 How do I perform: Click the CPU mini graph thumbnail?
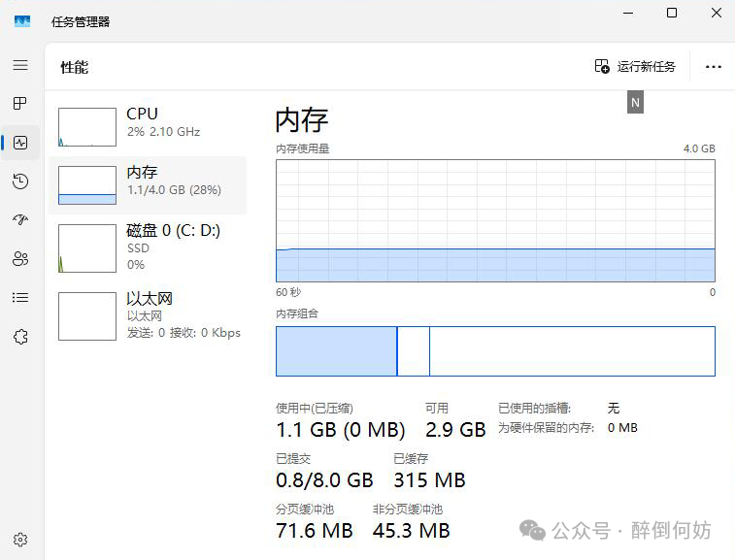tap(86, 127)
